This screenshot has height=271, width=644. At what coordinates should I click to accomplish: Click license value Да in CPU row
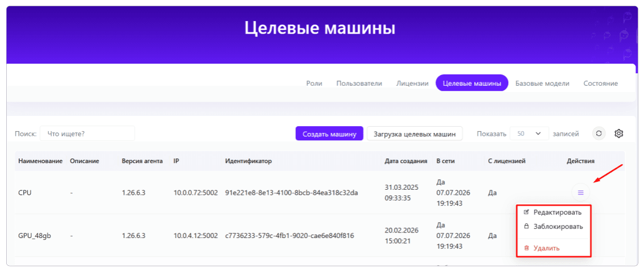pyautogui.click(x=492, y=192)
